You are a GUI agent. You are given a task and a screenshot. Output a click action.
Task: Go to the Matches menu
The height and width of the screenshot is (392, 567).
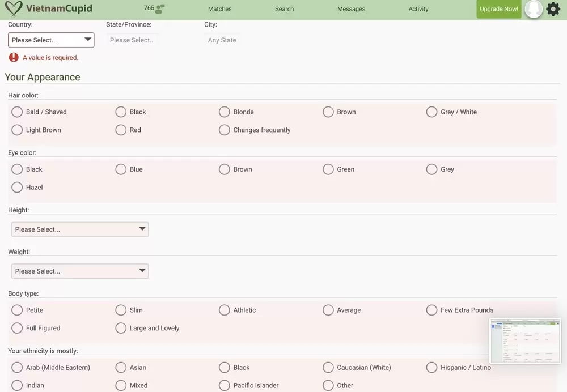220,9
